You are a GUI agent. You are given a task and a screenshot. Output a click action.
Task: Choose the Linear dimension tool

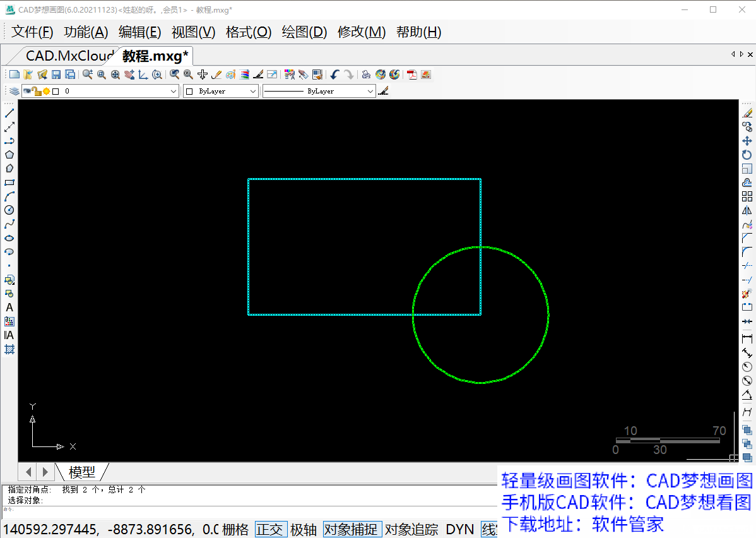point(747,338)
